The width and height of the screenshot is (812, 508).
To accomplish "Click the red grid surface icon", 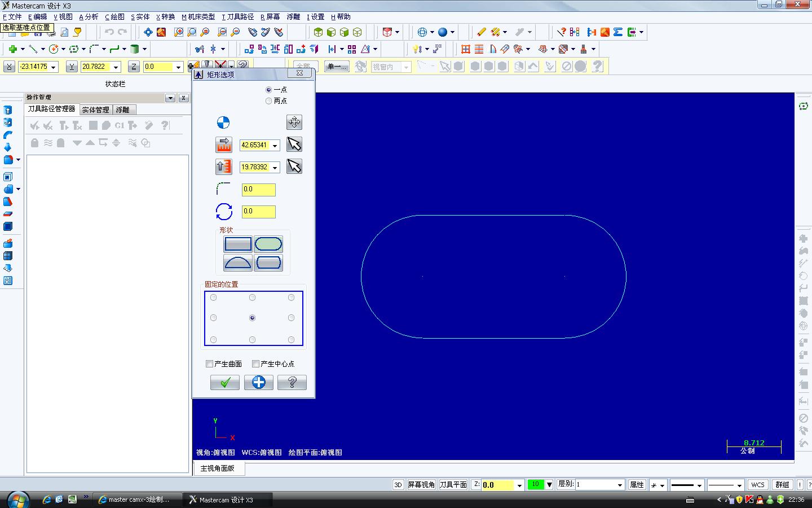I will click(x=466, y=49).
